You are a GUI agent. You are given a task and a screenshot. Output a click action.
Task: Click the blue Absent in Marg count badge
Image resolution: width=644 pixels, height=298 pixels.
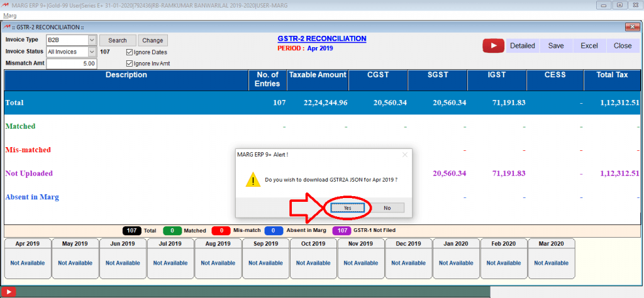pos(274,231)
